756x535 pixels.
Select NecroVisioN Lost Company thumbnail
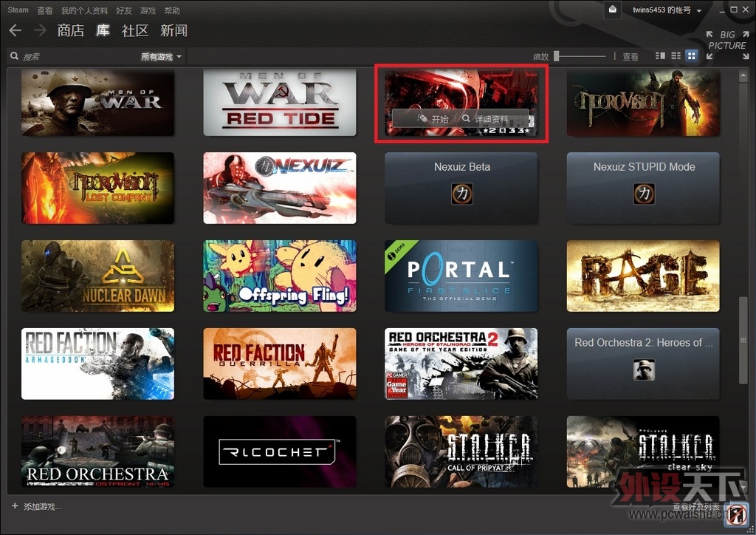coord(98,188)
